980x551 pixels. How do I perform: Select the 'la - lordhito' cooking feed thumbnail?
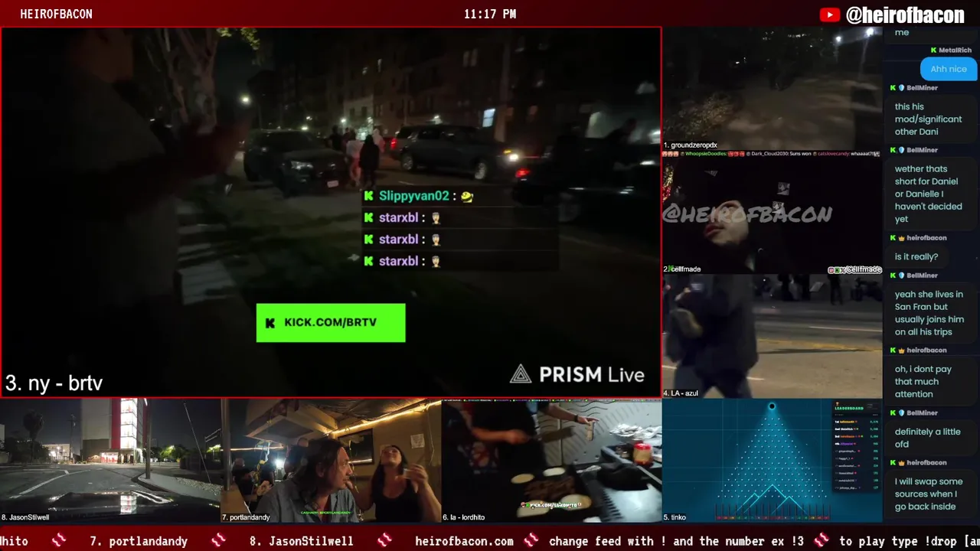click(552, 460)
